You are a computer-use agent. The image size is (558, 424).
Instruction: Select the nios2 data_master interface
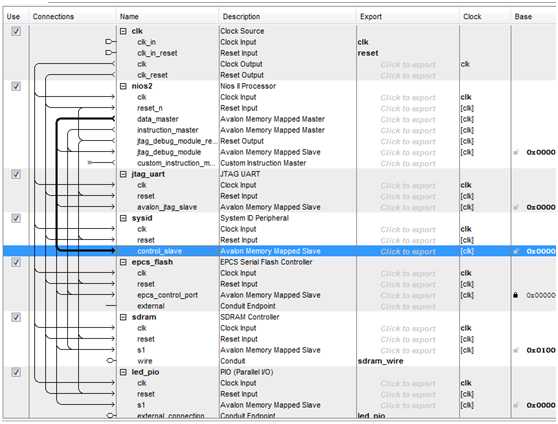click(158, 119)
